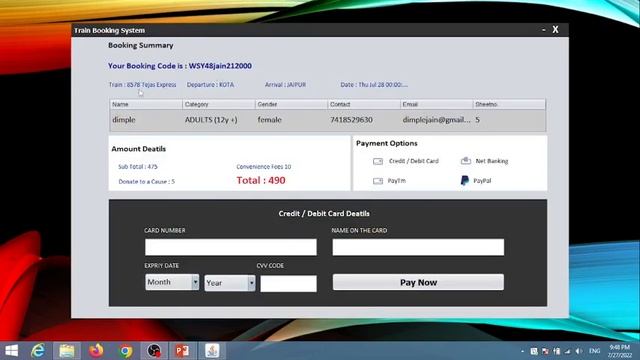Focus the CVV CODE input field
The height and width of the screenshot is (360, 640).
[289, 284]
